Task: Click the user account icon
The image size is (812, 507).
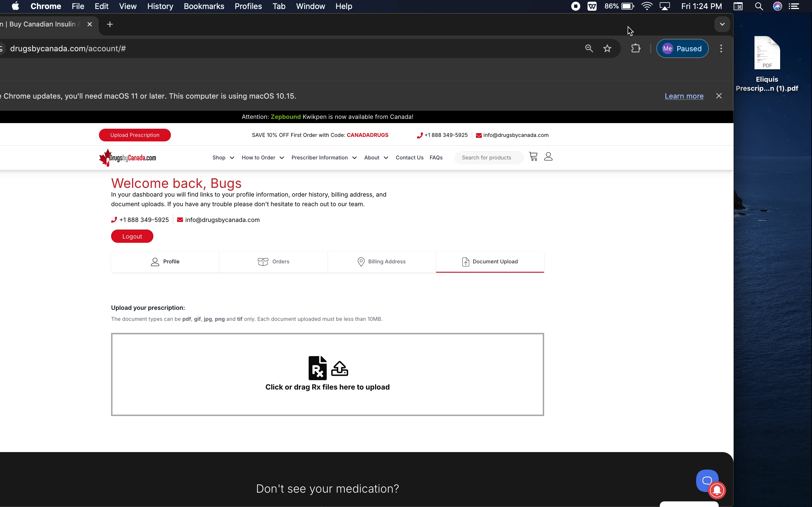Action: tap(548, 157)
